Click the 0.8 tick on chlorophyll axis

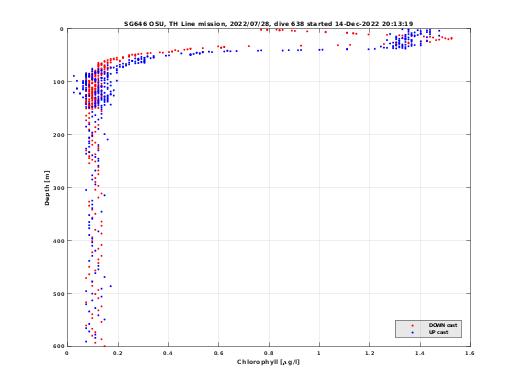[x=269, y=353]
